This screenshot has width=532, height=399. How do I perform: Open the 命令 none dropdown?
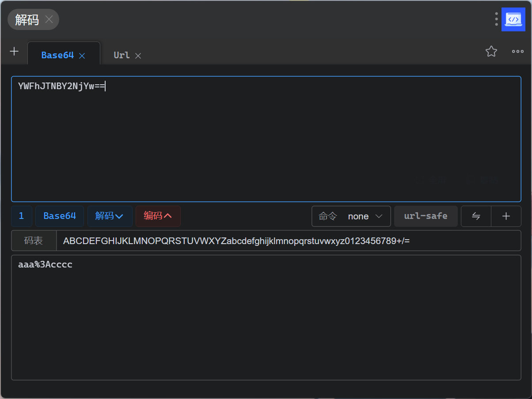pos(351,216)
